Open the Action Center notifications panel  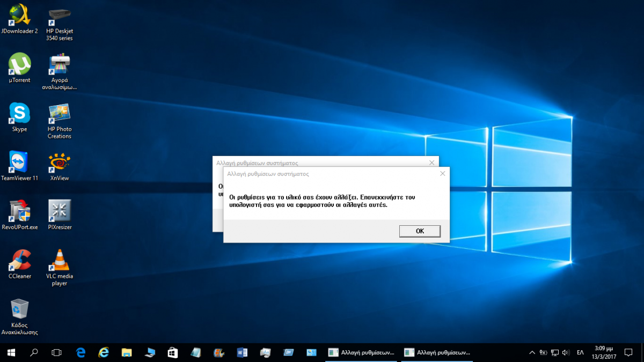click(630, 352)
